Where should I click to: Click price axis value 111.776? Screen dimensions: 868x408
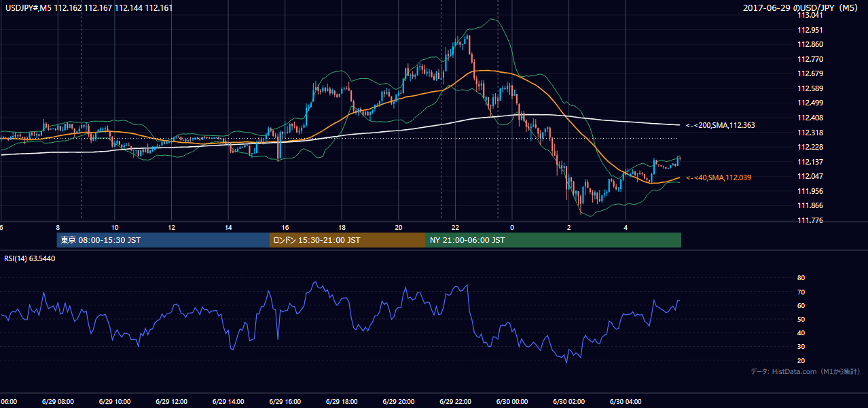point(811,220)
